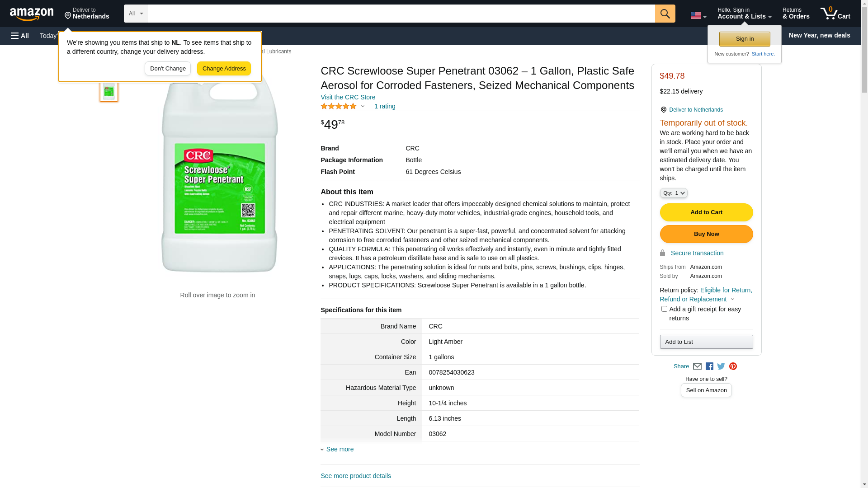Screen dimensions: 868x488
Task: Click the Amazon logo
Action: click(x=32, y=14)
